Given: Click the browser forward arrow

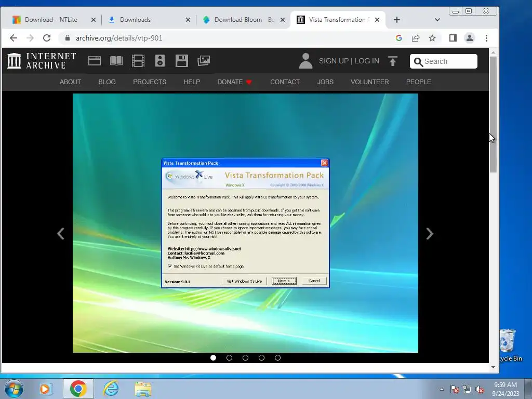Looking at the screenshot, I should pyautogui.click(x=30, y=38).
